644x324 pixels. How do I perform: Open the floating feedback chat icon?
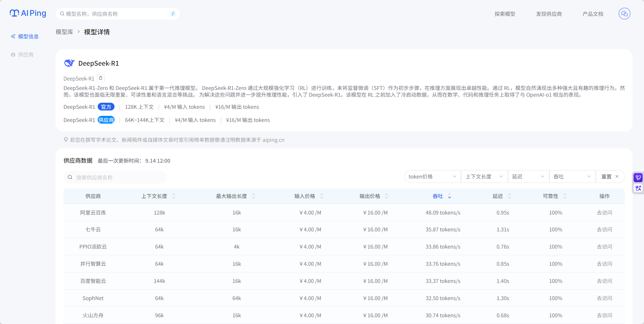638,177
